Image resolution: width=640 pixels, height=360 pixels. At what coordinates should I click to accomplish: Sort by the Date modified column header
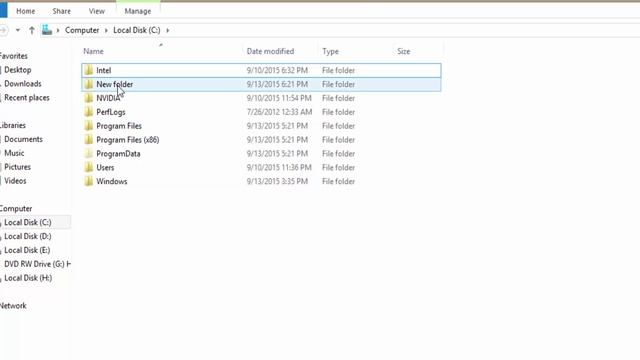(270, 51)
